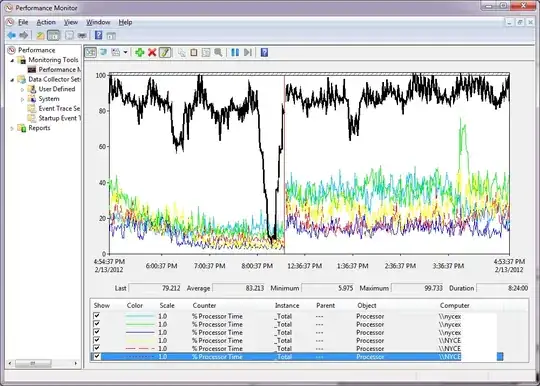Click the Change Graph Type icon

[x=116, y=52]
